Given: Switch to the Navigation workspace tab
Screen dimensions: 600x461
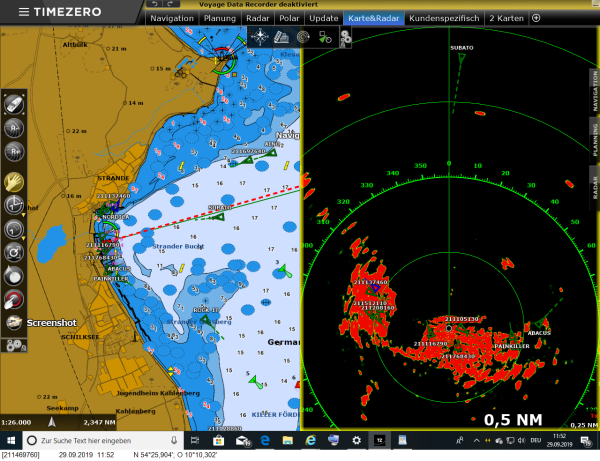Looking at the screenshot, I should tap(172, 18).
